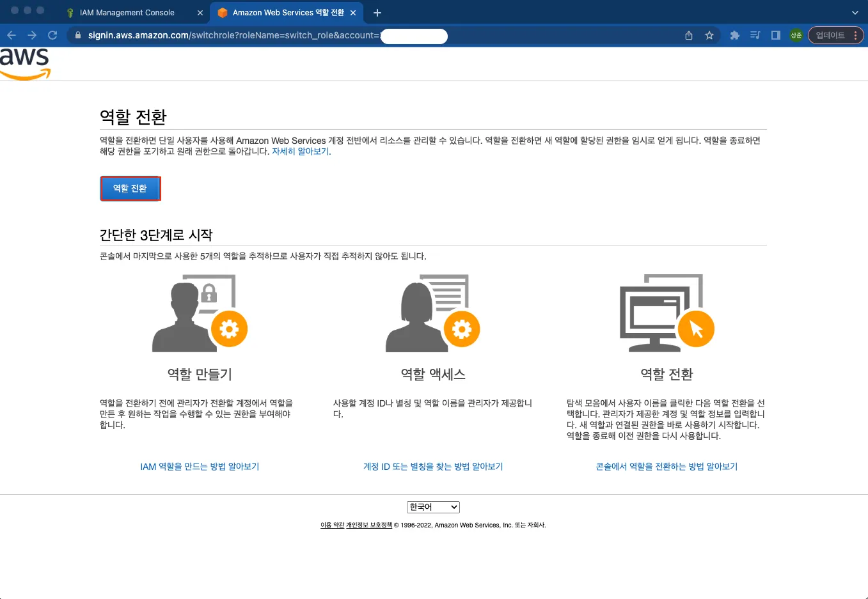Open IAM 역할을 만드는 방법 알아보기 link
This screenshot has height=599, width=868.
point(200,467)
